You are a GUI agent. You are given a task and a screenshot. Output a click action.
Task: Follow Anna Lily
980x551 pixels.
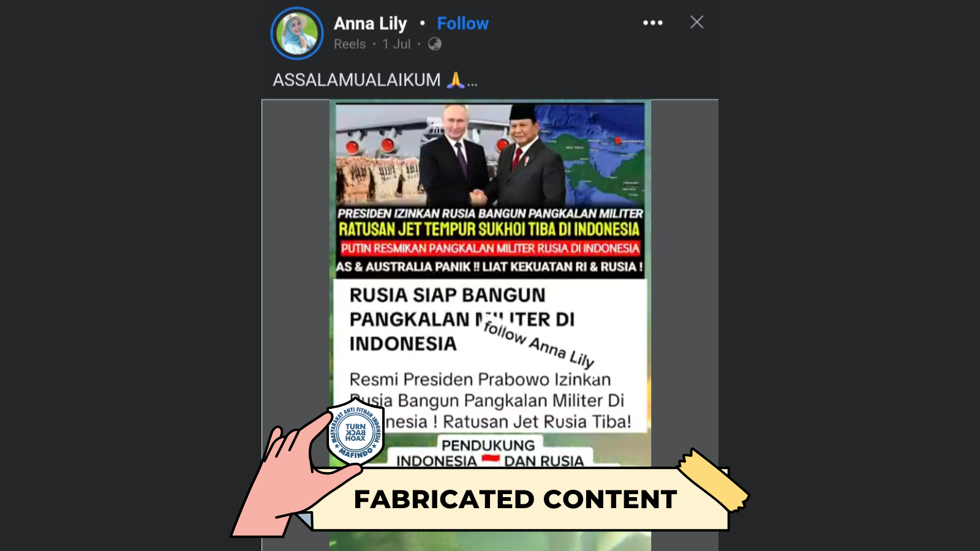coord(462,23)
